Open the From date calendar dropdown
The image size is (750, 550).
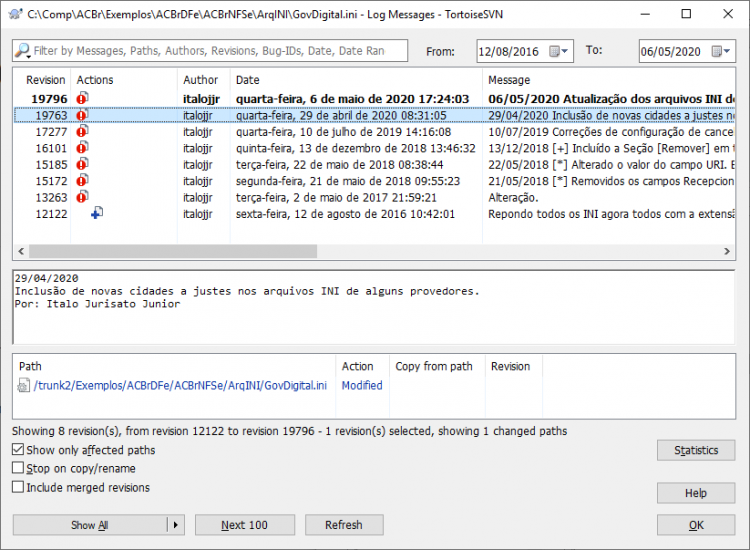pyautogui.click(x=559, y=51)
